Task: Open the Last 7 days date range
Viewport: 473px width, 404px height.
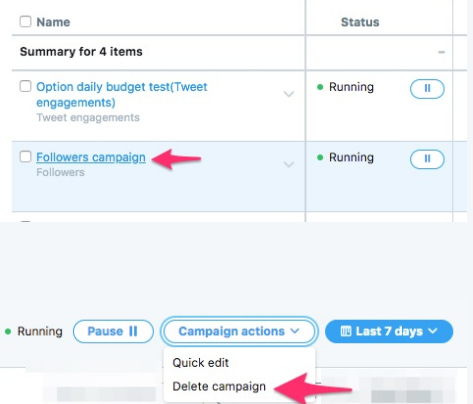Action: (x=389, y=331)
